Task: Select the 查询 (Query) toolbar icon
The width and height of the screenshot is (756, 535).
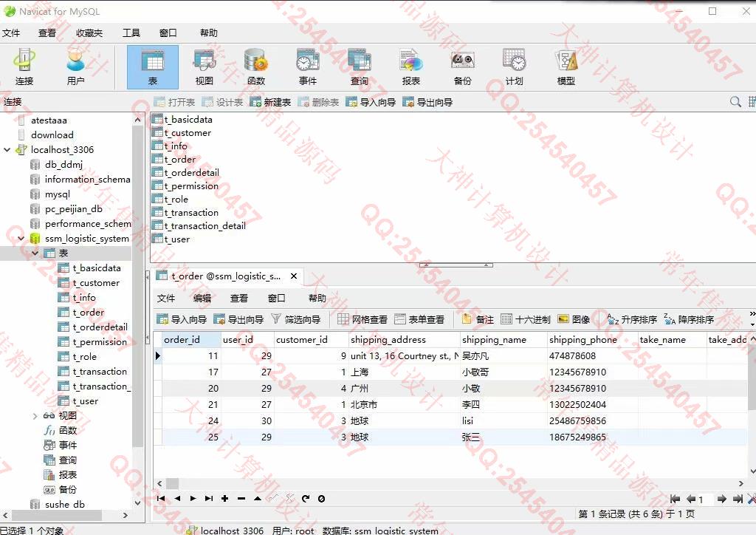Action: coord(360,67)
